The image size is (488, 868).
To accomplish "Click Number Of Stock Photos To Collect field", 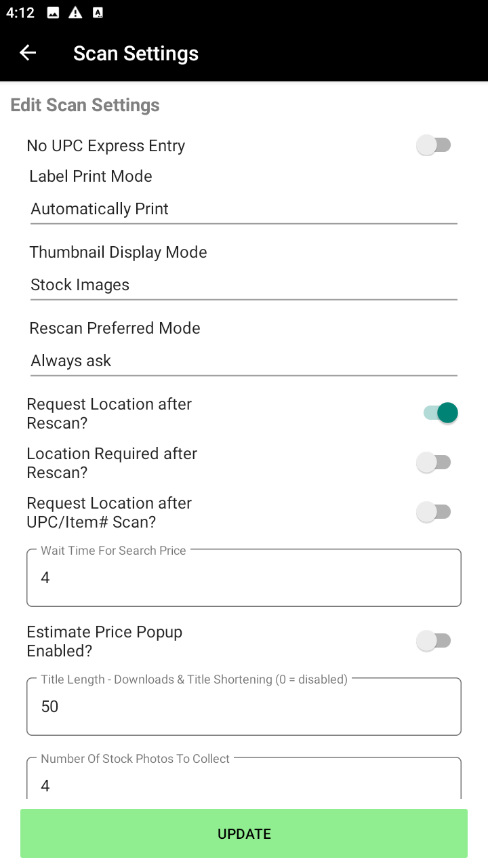I will point(244,784).
